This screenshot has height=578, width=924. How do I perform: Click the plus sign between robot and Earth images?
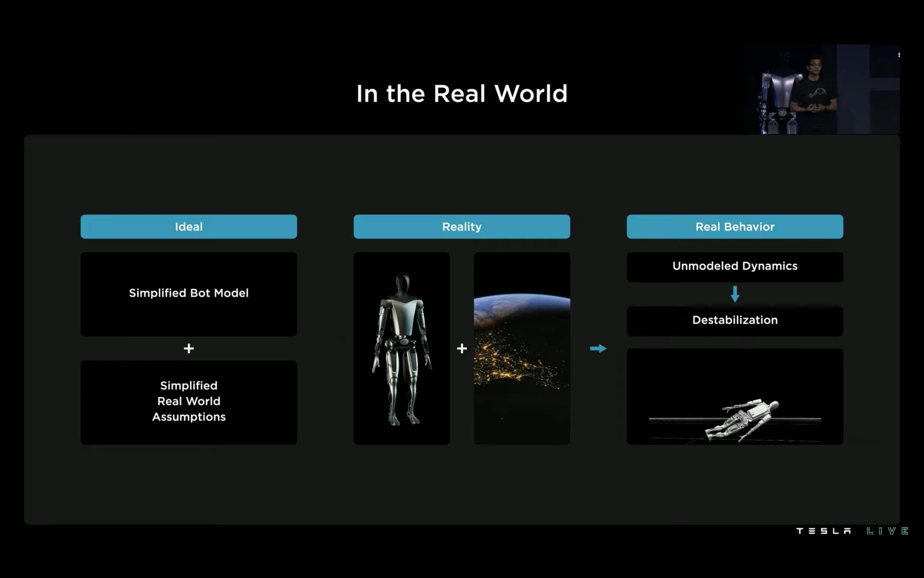pos(462,348)
